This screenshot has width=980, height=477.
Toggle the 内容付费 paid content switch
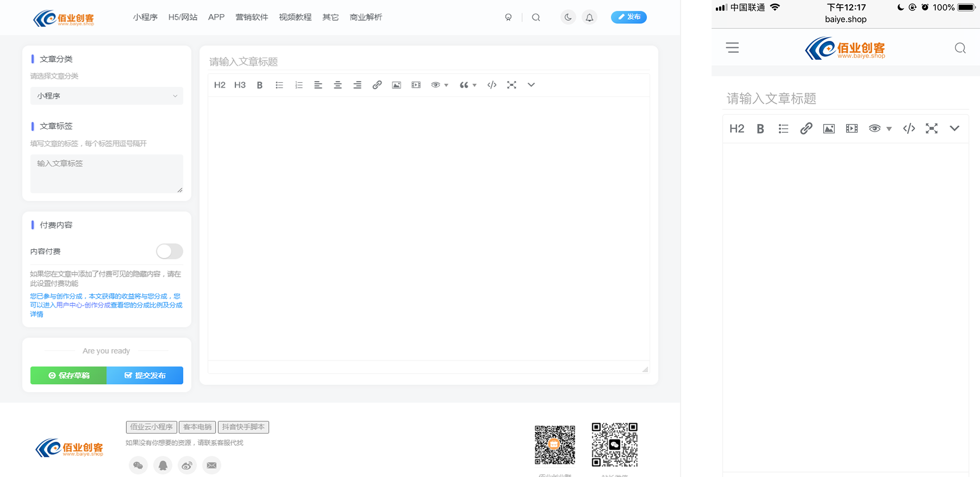pyautogui.click(x=169, y=251)
